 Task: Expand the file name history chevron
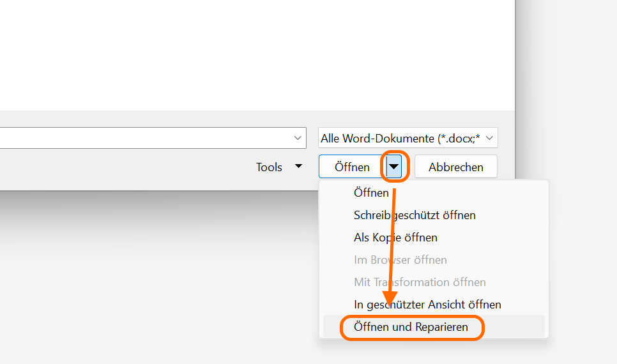[x=298, y=138]
